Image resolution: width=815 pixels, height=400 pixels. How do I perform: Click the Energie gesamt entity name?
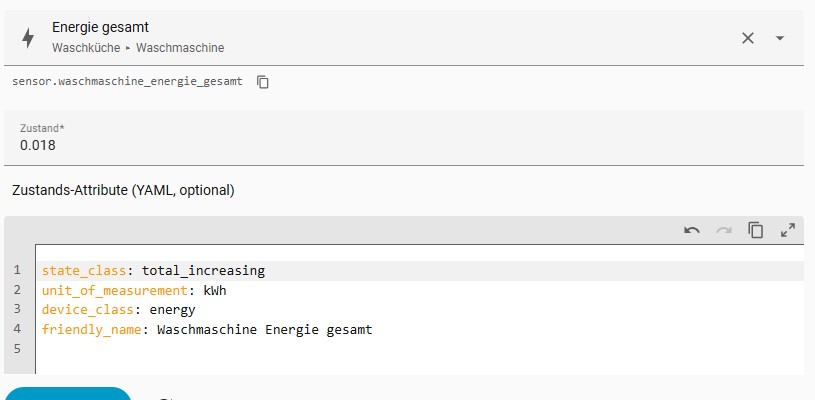coord(100,28)
